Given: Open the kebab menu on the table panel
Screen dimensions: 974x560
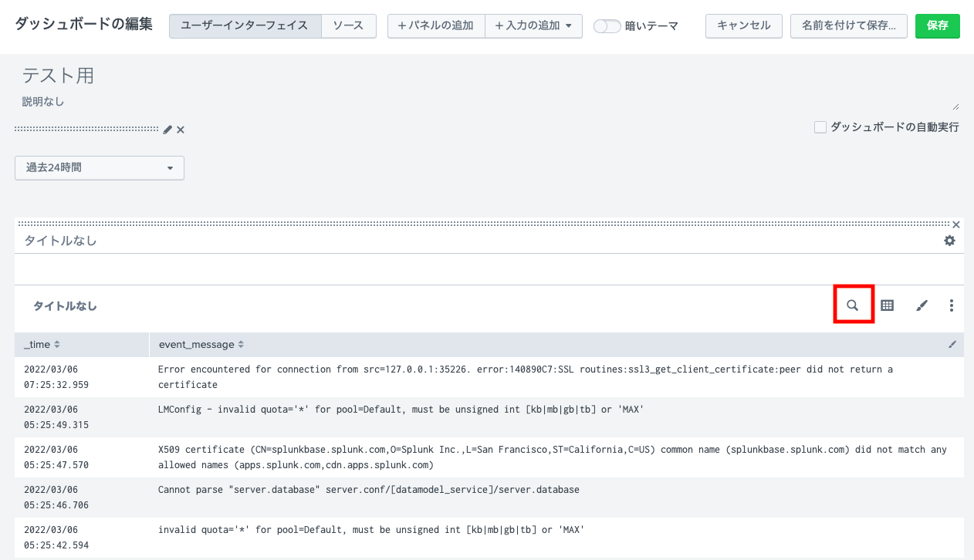Looking at the screenshot, I should (952, 305).
